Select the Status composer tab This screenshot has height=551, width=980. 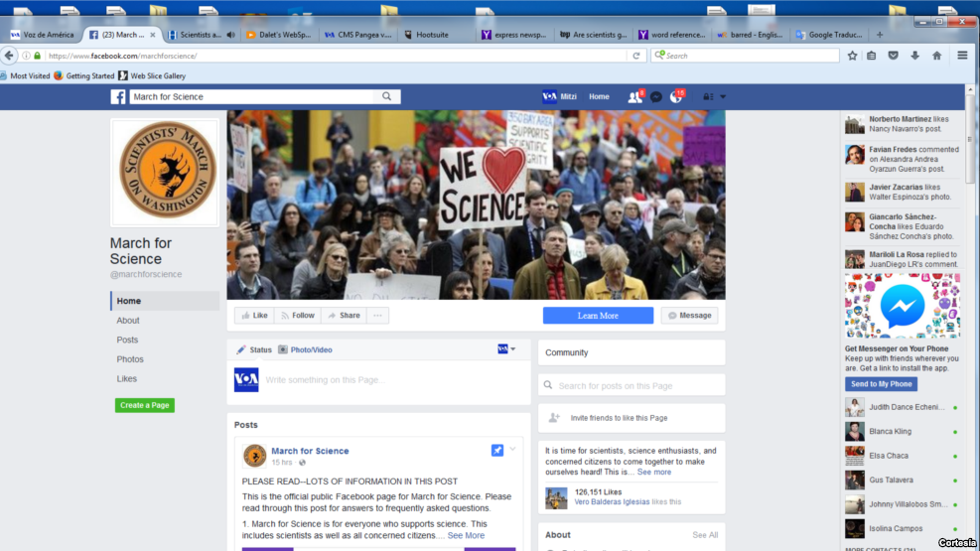pos(254,349)
